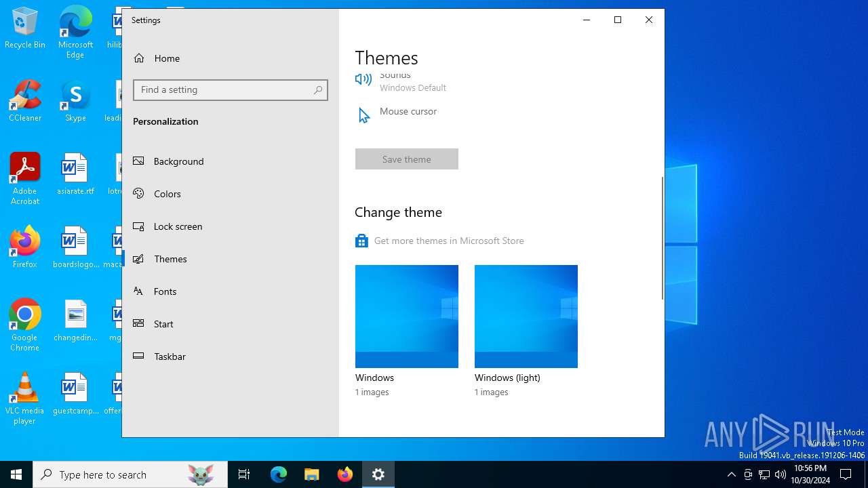Click the Colors palette icon in sidebar
Image resolution: width=868 pixels, height=488 pixels.
(x=138, y=194)
